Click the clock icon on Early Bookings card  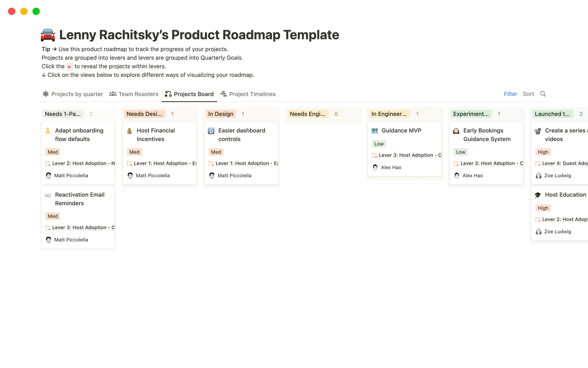pos(456,131)
